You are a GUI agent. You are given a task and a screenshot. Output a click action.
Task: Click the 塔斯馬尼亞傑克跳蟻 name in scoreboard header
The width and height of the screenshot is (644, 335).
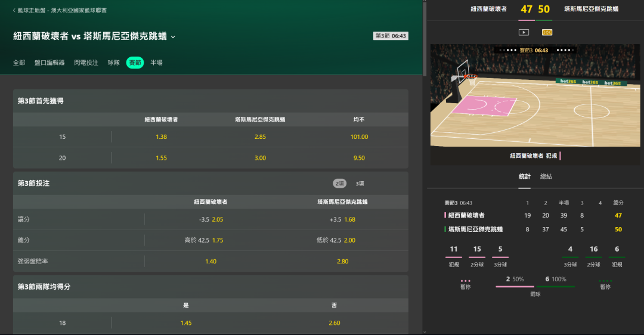(x=591, y=9)
